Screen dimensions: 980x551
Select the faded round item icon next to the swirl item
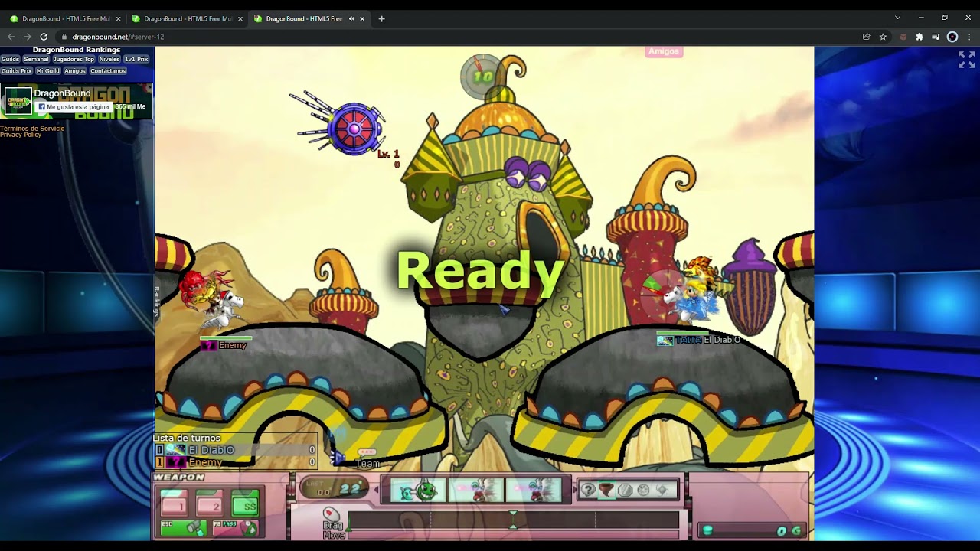[x=643, y=490]
